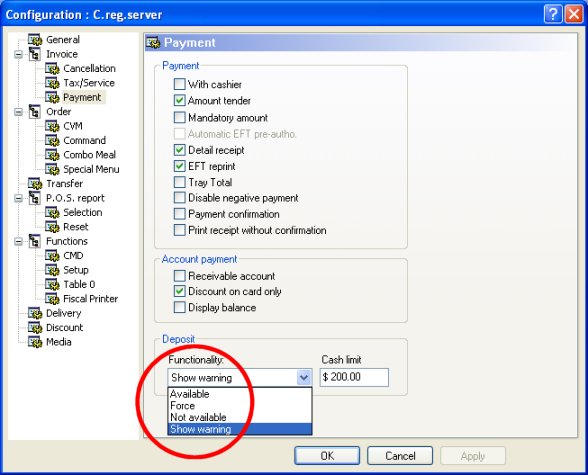Uncheck the Amount tender option

coord(180,100)
